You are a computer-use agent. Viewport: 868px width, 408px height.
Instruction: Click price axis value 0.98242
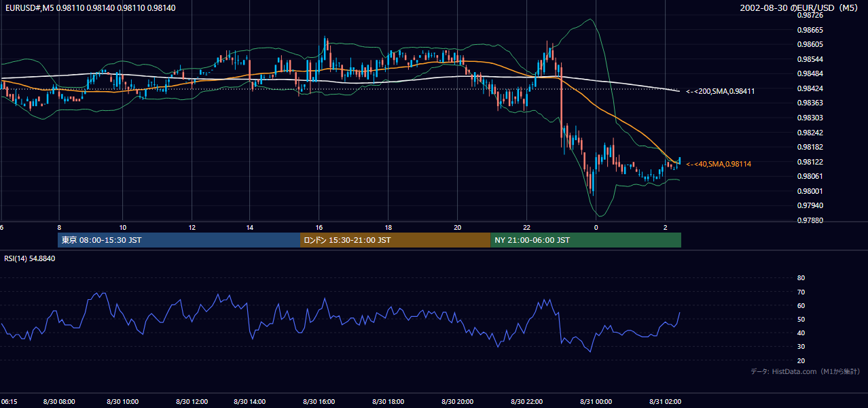(x=810, y=133)
